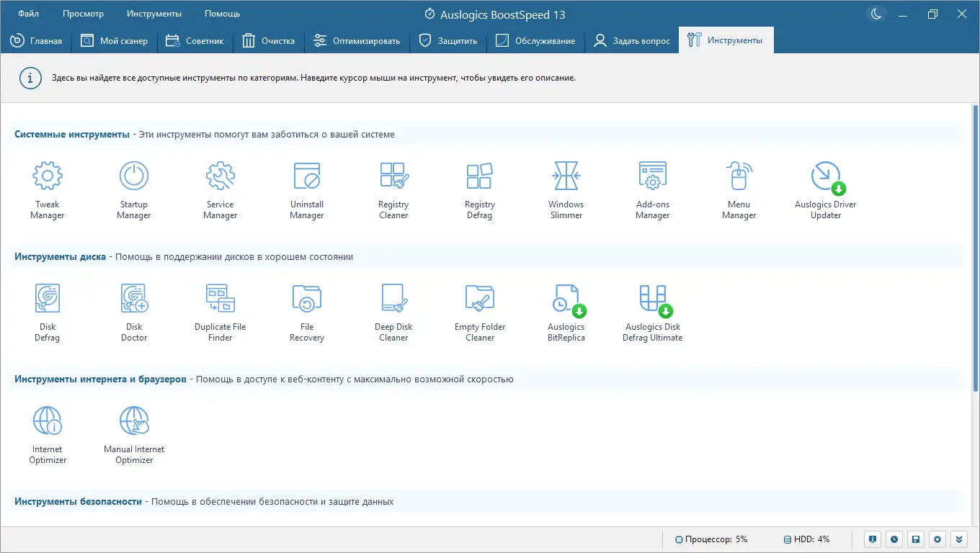Click the Инструменты диска section heading
980x553 pixels.
(61, 257)
